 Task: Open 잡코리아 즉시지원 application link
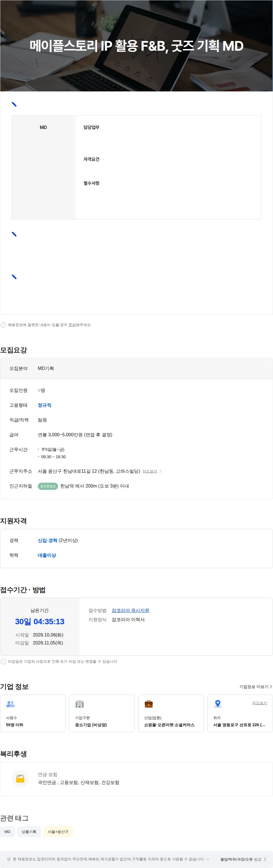tap(130, 611)
